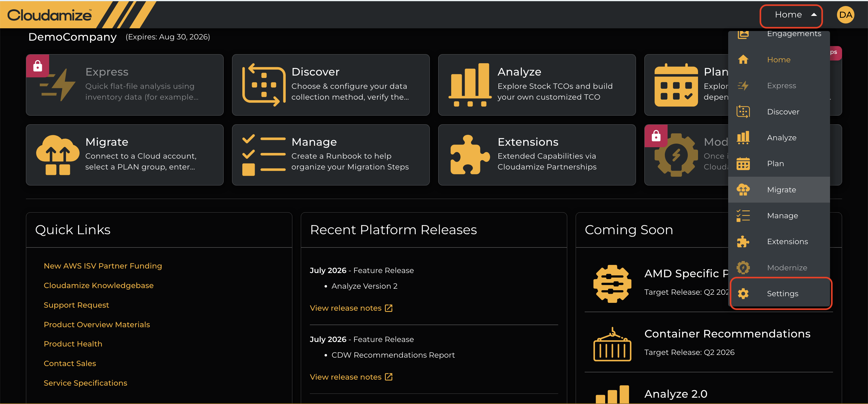Click the Contact Sales link
Viewport: 868px width, 404px height.
pyautogui.click(x=70, y=363)
